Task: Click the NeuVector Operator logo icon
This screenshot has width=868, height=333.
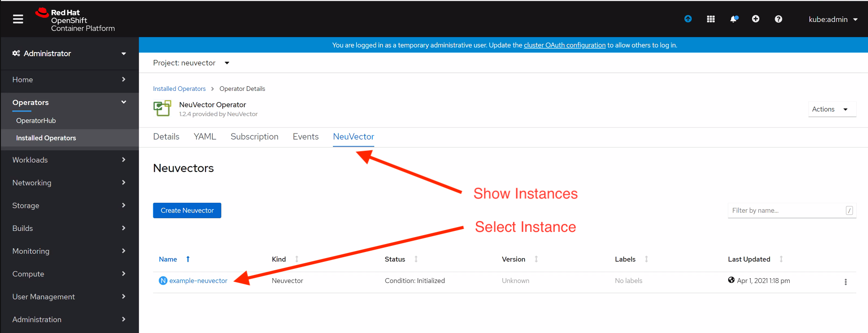Action: pos(162,109)
